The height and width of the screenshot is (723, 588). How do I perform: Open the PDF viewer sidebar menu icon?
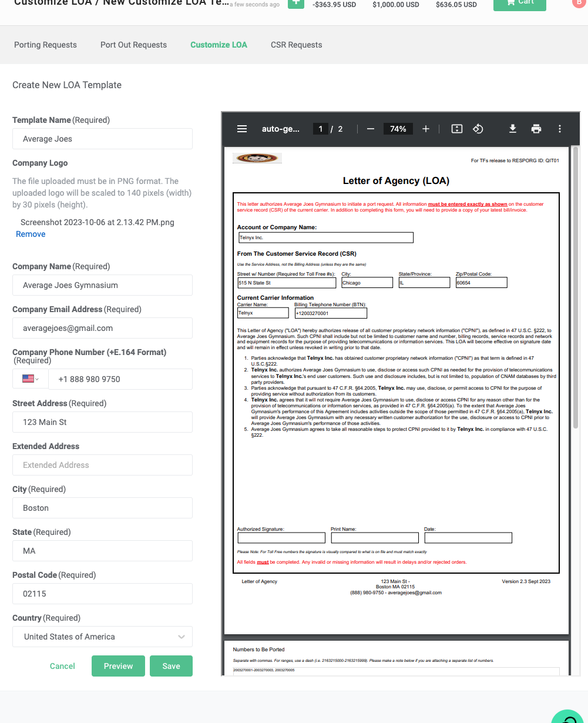point(242,129)
